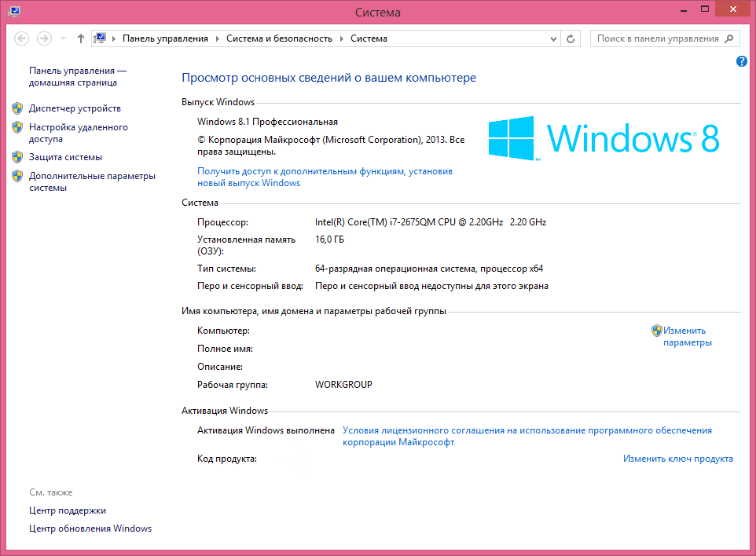This screenshot has width=756, height=556.
Task: Click the Forward navigation arrow
Action: (44, 38)
